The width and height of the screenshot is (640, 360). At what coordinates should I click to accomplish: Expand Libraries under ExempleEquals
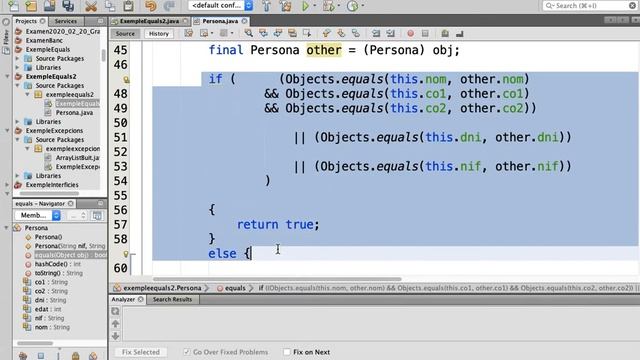[17, 67]
